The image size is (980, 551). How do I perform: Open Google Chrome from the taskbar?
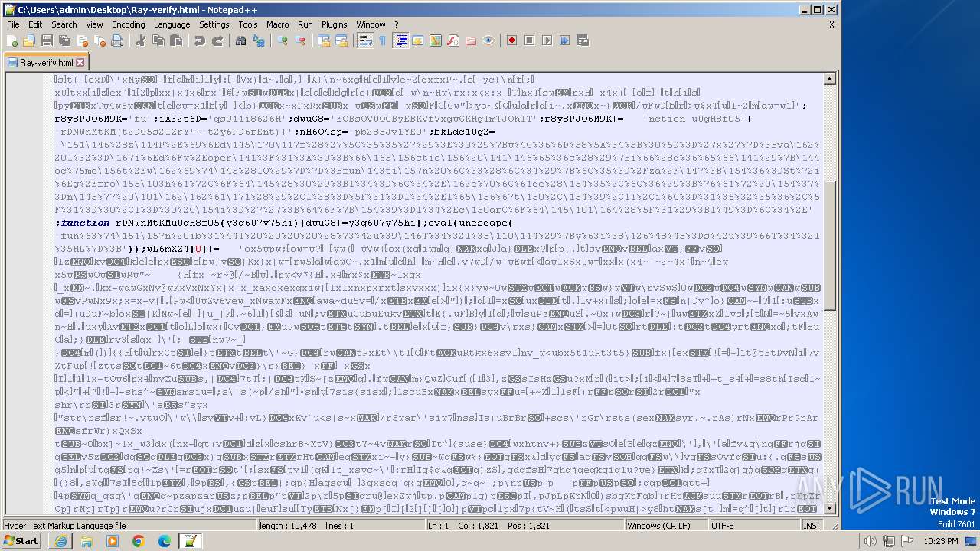138,541
